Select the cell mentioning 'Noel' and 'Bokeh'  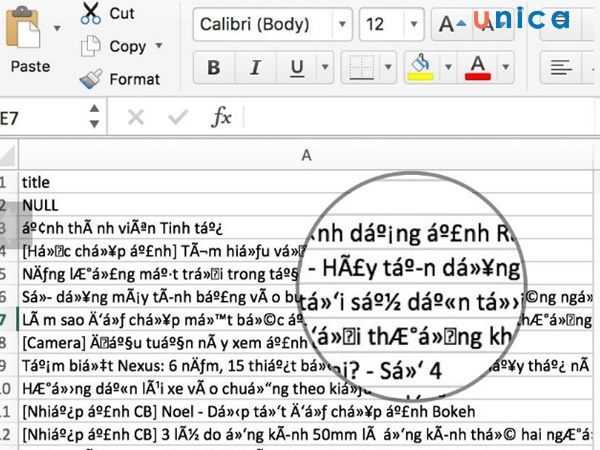[306, 412]
